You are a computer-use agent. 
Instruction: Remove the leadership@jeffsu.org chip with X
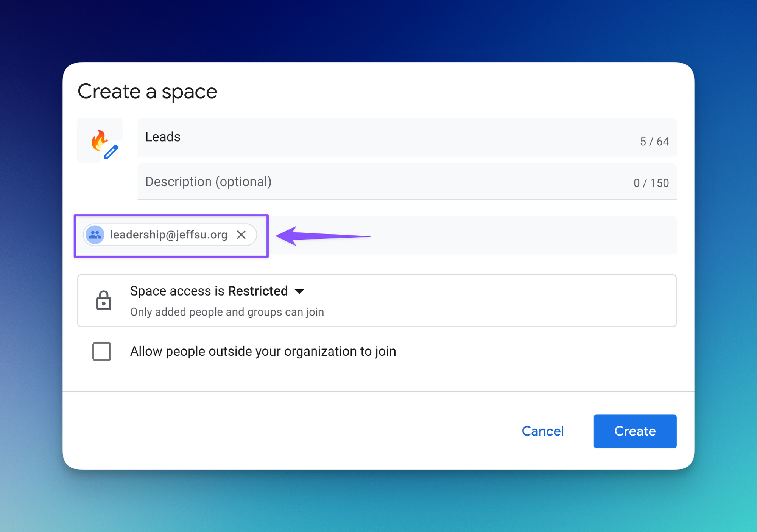pyautogui.click(x=241, y=235)
